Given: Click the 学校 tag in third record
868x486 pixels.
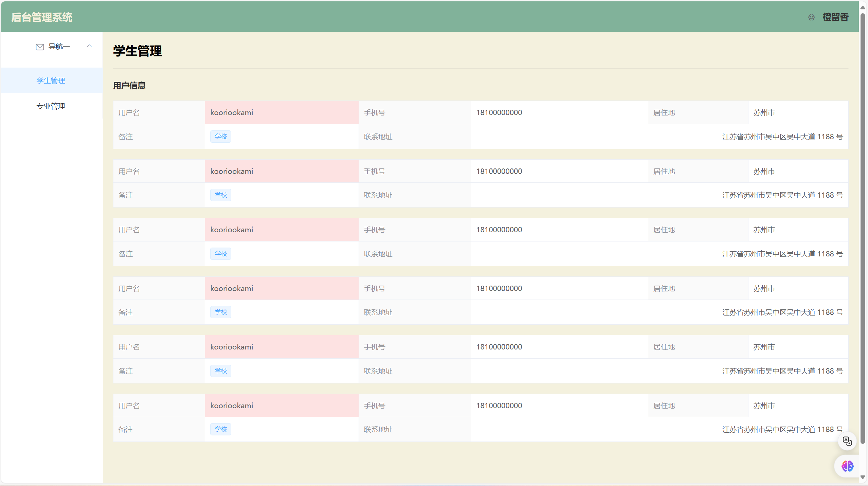Looking at the screenshot, I should click(x=221, y=254).
